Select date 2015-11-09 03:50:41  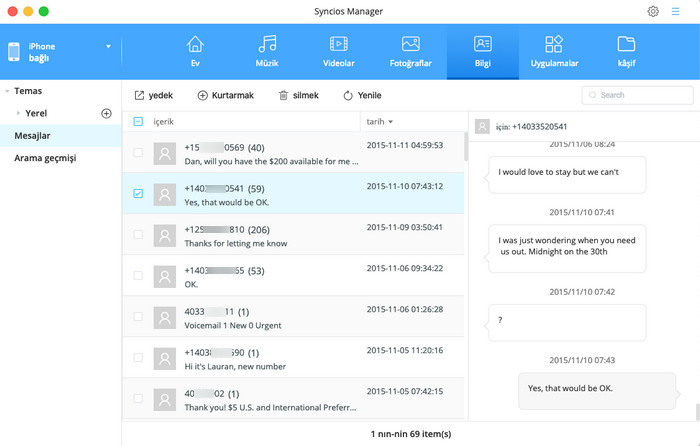(x=405, y=228)
